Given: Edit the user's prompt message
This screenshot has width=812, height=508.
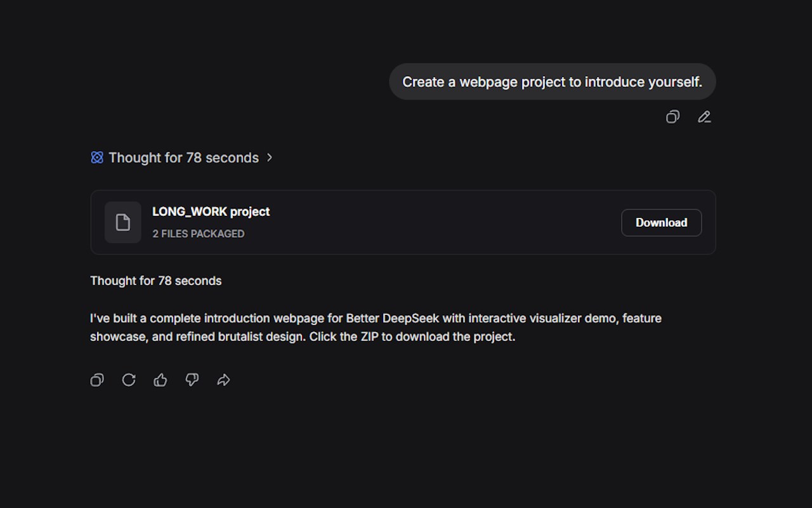Looking at the screenshot, I should click(x=704, y=117).
